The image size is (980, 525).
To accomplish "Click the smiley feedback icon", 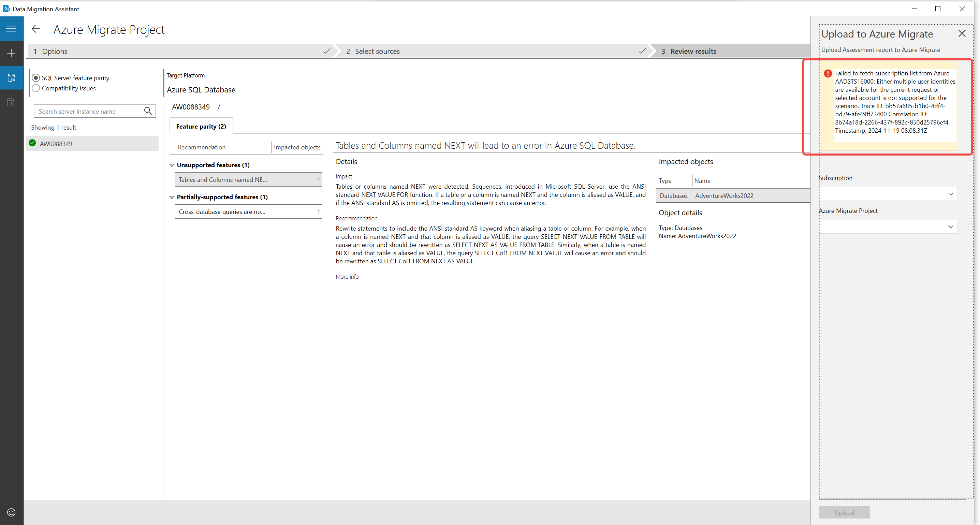I will [x=11, y=512].
